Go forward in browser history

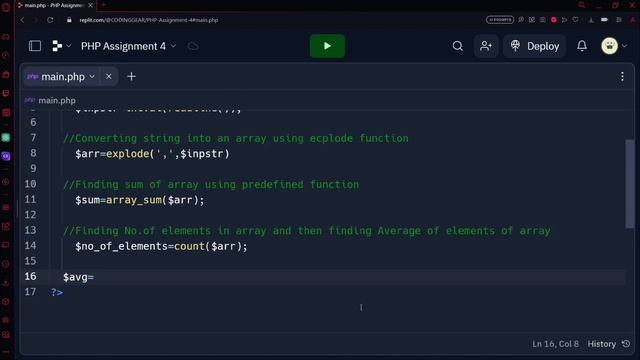tap(36, 20)
